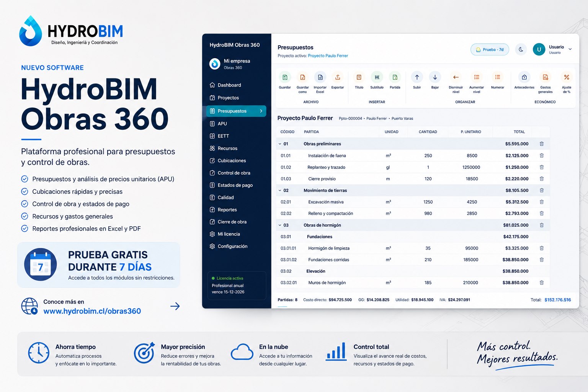Click the Numerar icon

pos(498,77)
